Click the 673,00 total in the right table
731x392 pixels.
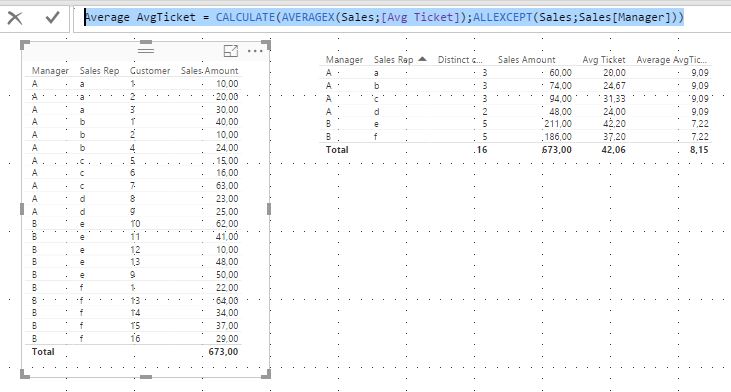[557, 150]
